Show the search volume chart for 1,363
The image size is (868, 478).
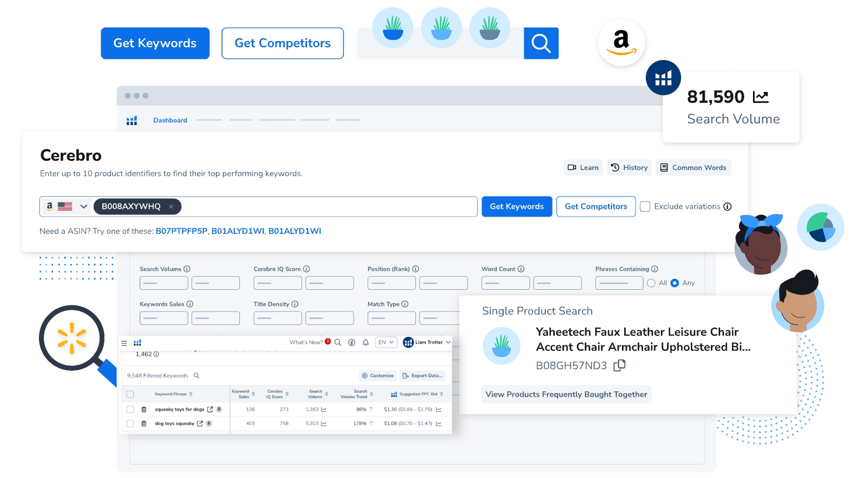coord(324,409)
